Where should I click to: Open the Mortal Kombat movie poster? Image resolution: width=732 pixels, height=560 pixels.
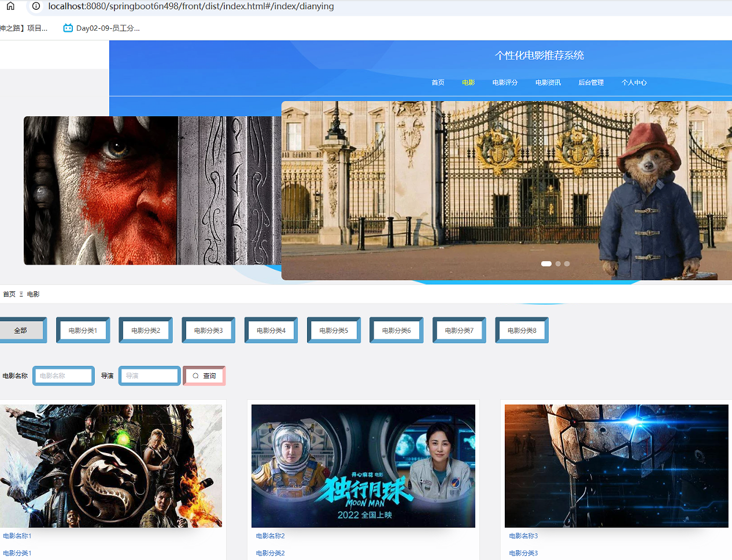click(x=111, y=466)
